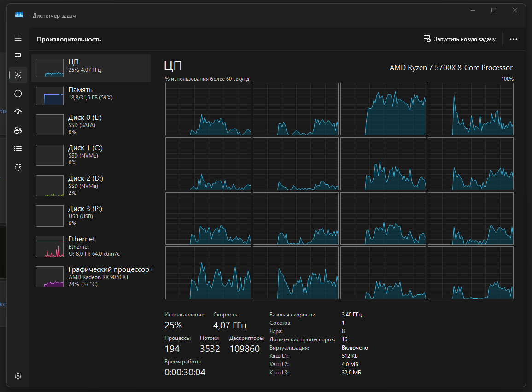Click Run new task button
The height and width of the screenshot is (392, 532).
coord(459,39)
